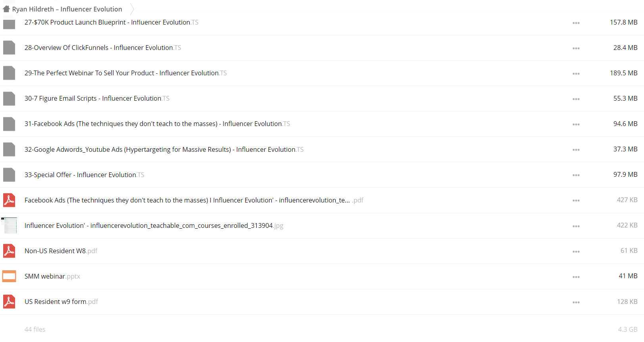The image size is (644, 342).
Task: Select SMM webinar.pptx file name
Action: click(52, 276)
